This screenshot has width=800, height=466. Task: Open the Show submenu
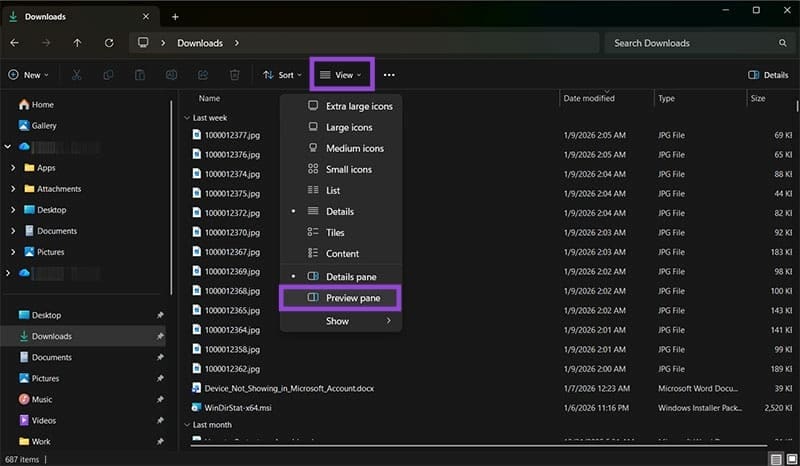coord(340,321)
